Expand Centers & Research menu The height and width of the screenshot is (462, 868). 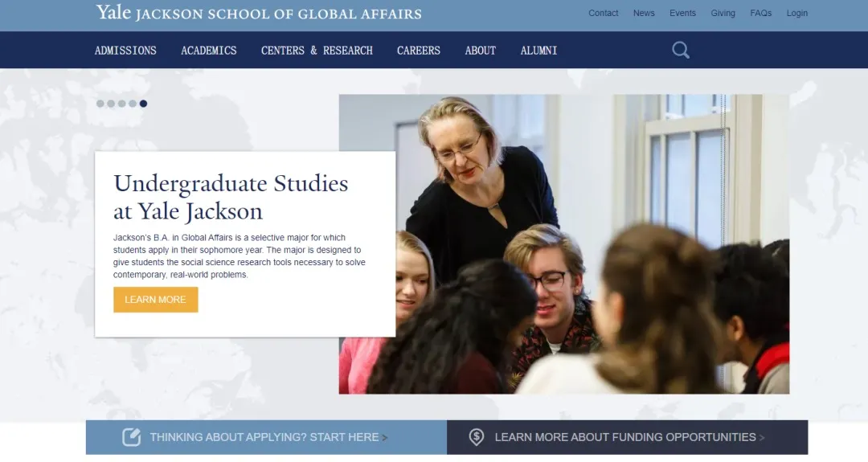(x=317, y=51)
